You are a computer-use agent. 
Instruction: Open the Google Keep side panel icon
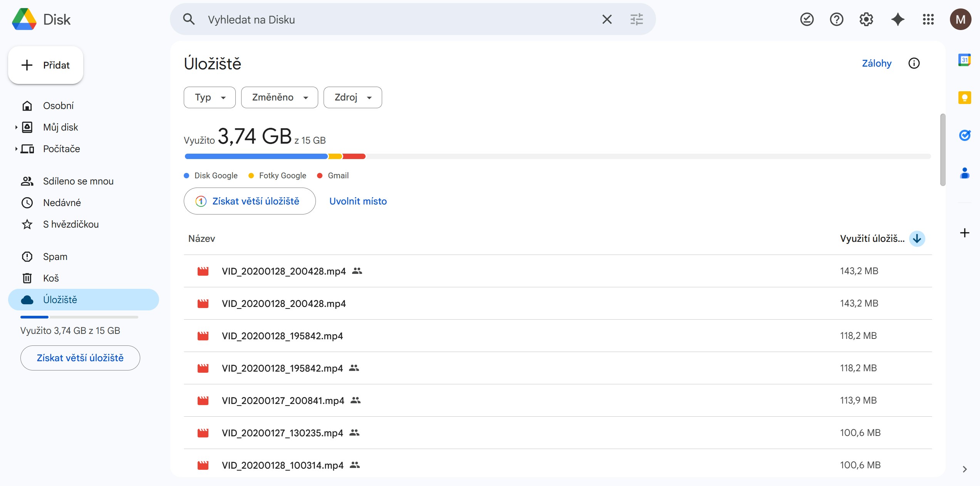(x=965, y=97)
